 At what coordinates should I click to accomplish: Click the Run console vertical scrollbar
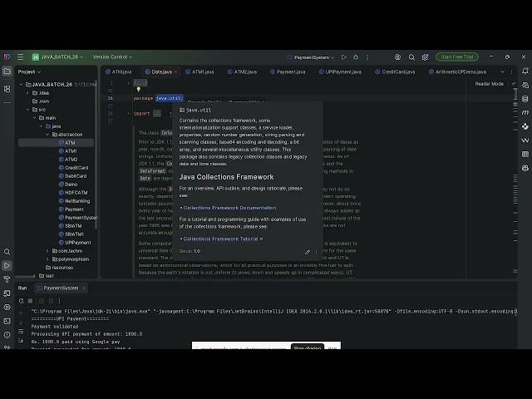tap(515, 313)
